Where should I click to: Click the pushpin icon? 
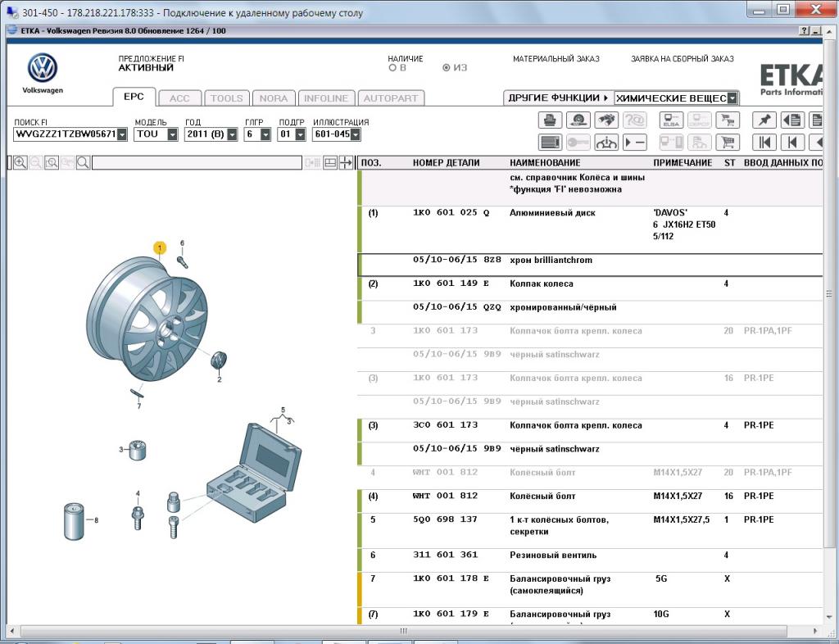click(764, 120)
